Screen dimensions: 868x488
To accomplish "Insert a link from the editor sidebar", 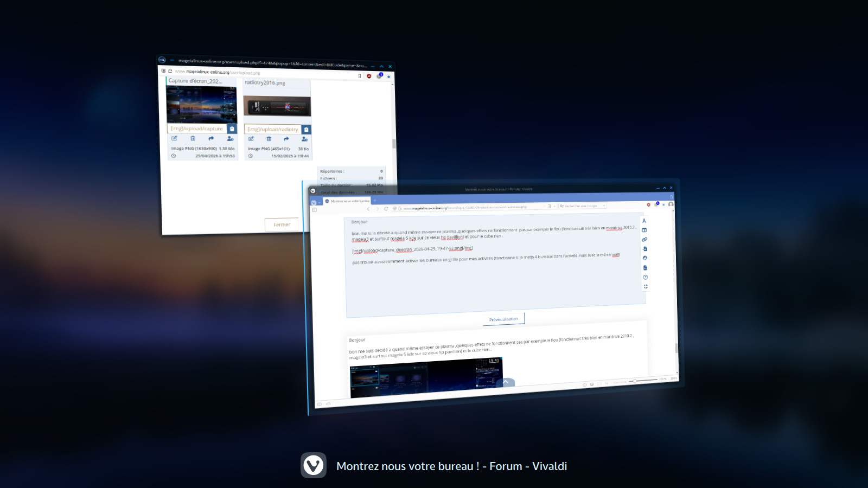I will click(x=644, y=239).
